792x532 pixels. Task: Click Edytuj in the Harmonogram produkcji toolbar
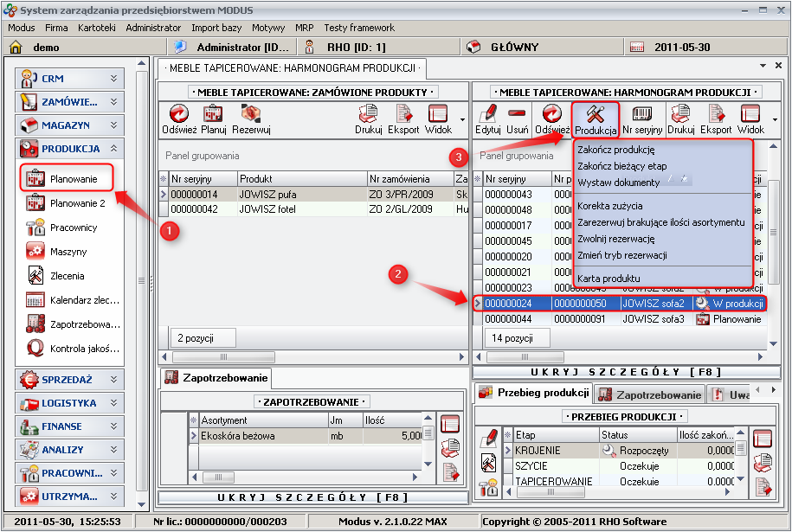point(488,120)
